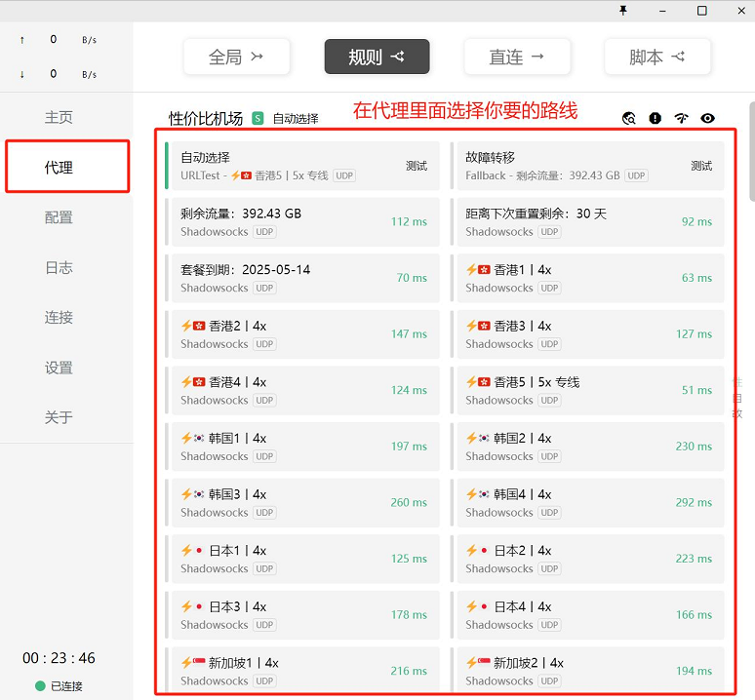Select the 日本2 | 4x node
Viewport: 755px width, 700px height.
(587, 559)
